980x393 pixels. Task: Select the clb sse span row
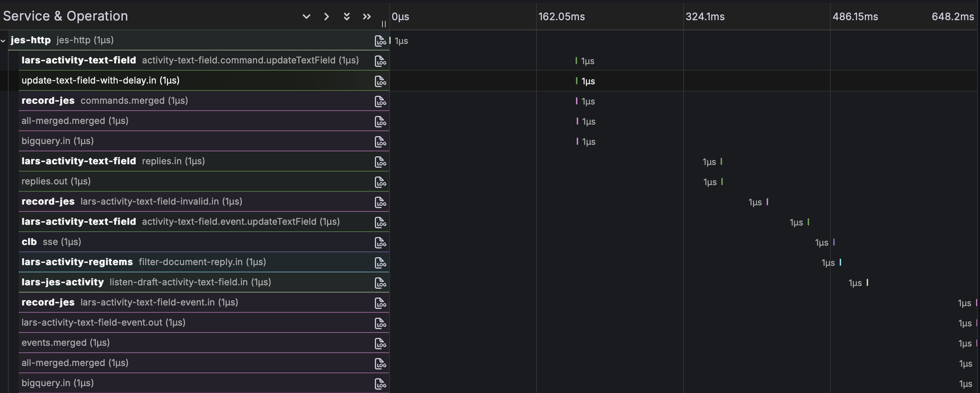coord(204,242)
